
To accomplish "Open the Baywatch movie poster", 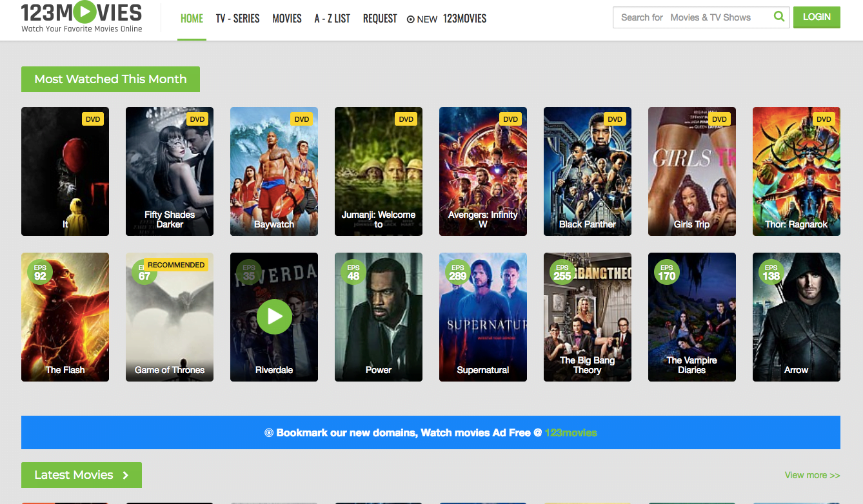I will [274, 171].
